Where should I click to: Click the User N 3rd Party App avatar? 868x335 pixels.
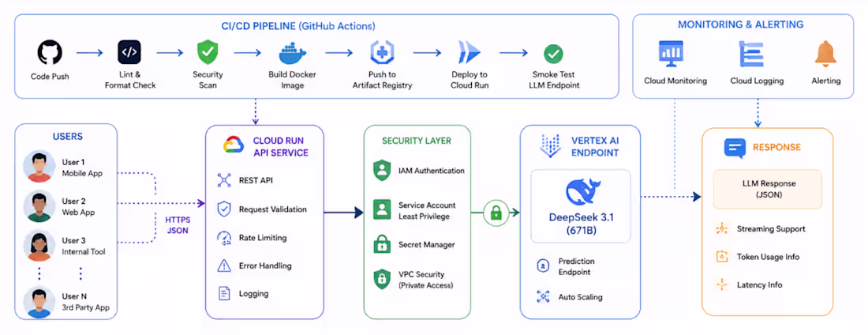coord(39,303)
